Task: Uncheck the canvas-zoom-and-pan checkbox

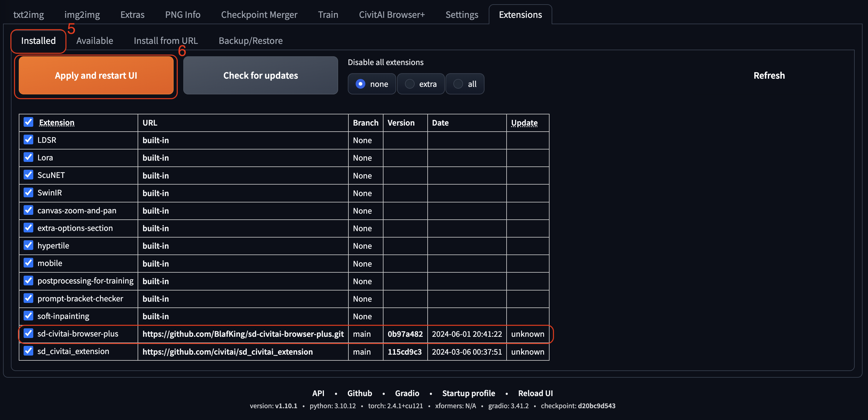Action: coord(29,210)
